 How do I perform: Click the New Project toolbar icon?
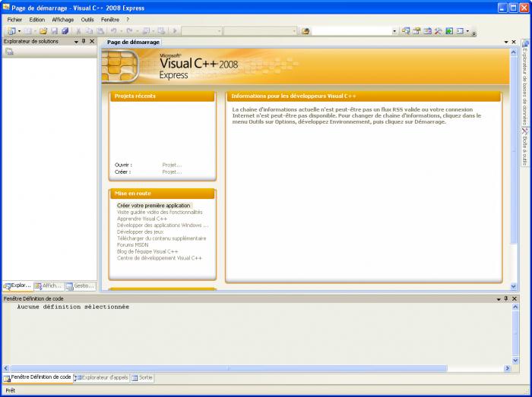(x=11, y=31)
